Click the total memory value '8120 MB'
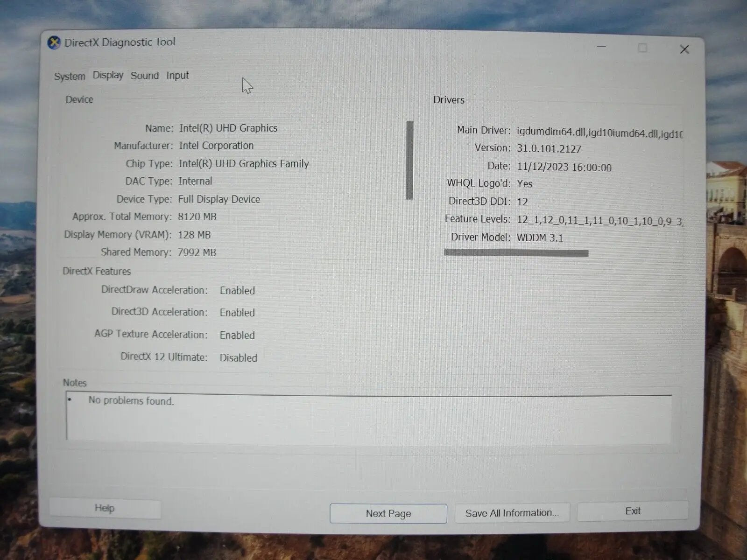747x560 pixels. [x=197, y=217]
